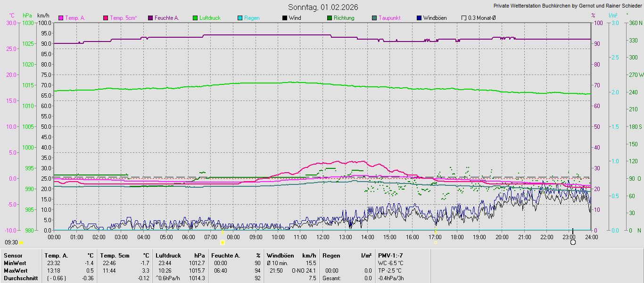The image size is (644, 283).
Task: Click the moon circle icon below 23:00
Action: 573,242
